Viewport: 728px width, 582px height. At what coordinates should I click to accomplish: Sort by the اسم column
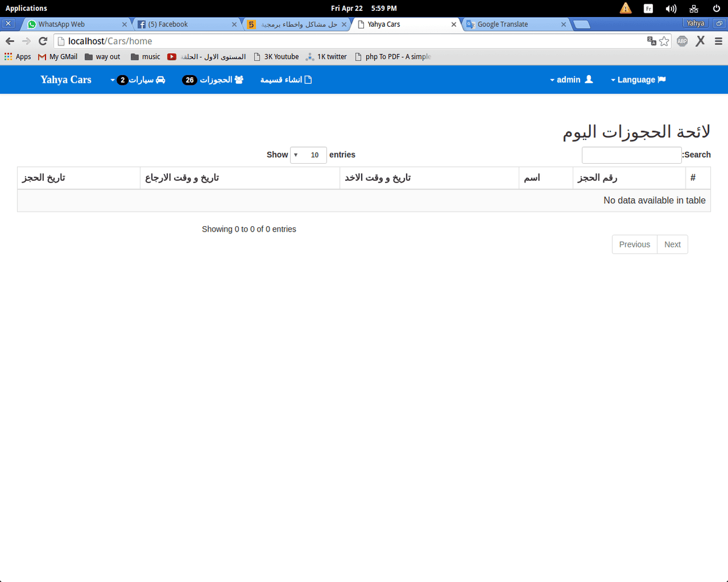[546, 178]
